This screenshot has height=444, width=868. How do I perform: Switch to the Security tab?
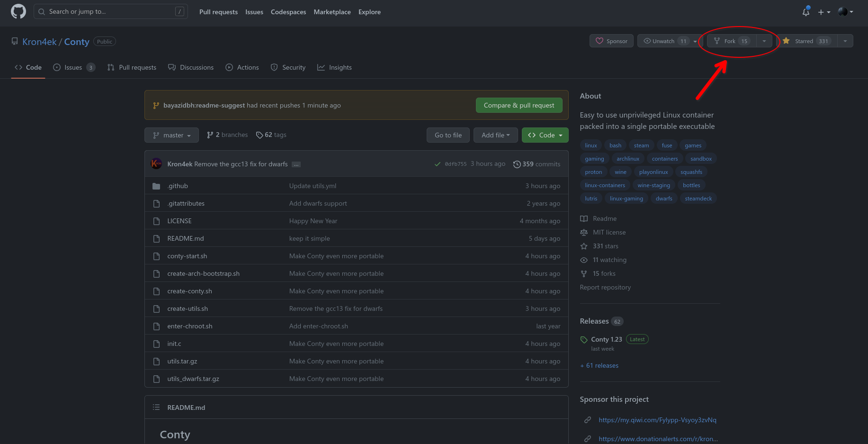point(288,67)
